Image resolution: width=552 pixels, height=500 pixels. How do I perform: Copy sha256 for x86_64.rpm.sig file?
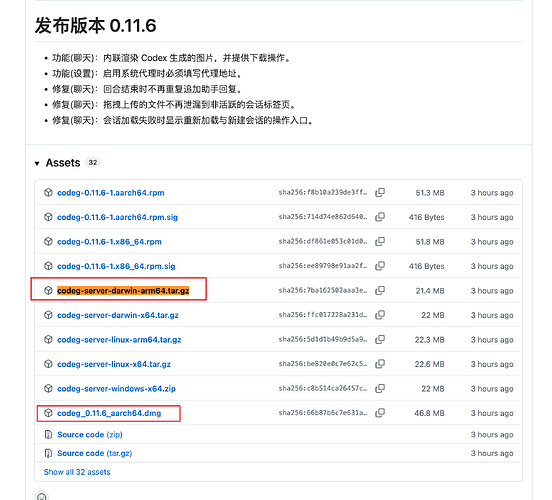coord(380,266)
